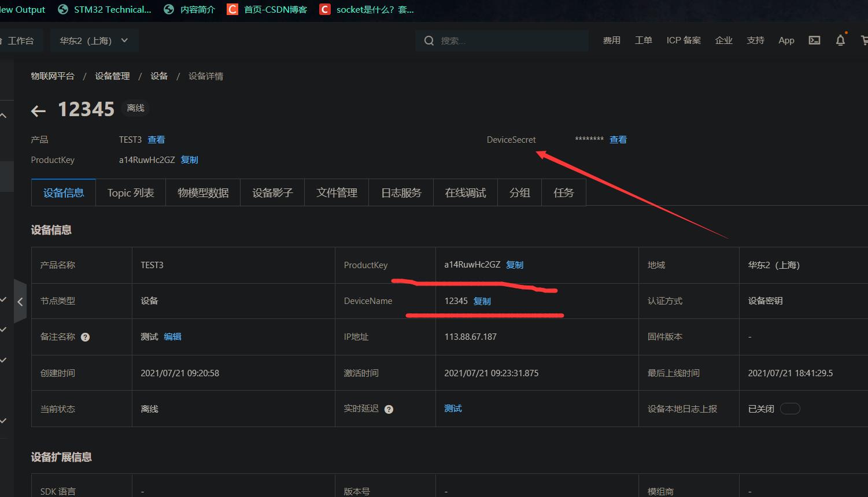The image size is (868, 497).
Task: Edit the 备注名称 via 编辑 link
Action: tap(172, 337)
